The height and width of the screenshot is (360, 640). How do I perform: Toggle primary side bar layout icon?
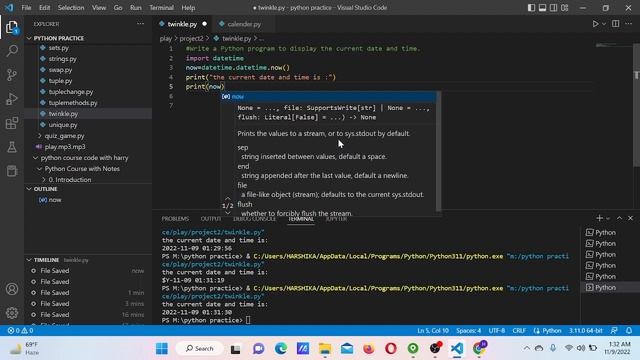coord(531,8)
